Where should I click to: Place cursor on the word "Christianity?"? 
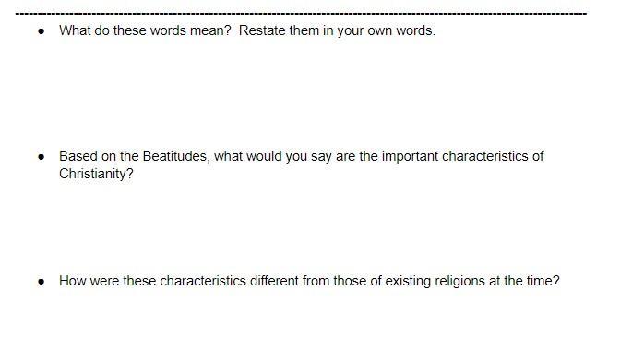click(x=96, y=174)
